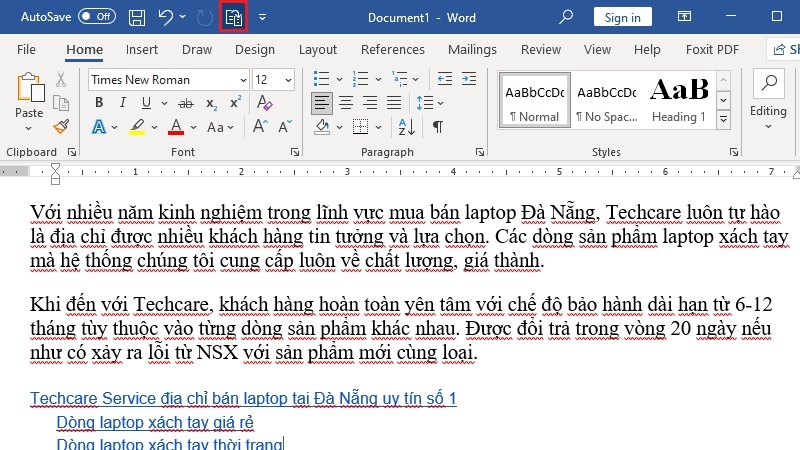This screenshot has height=450, width=800.
Task: Open Change Case Aa menu
Action: tap(220, 127)
